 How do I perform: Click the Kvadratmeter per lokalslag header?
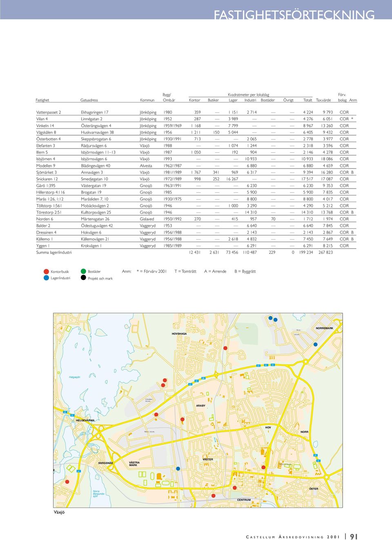(x=248, y=95)
